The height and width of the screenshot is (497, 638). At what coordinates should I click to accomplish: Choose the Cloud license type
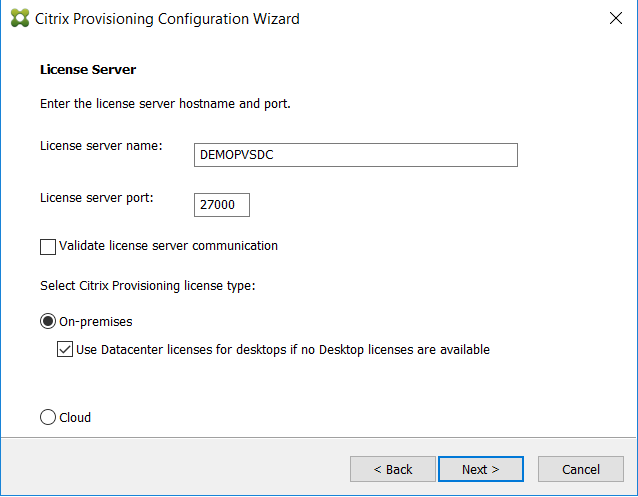click(48, 417)
